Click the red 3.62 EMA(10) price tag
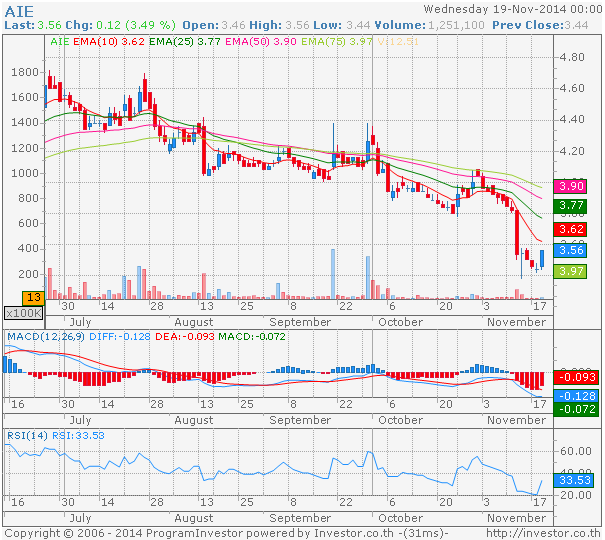This screenshot has height=540, width=605. pyautogui.click(x=571, y=229)
